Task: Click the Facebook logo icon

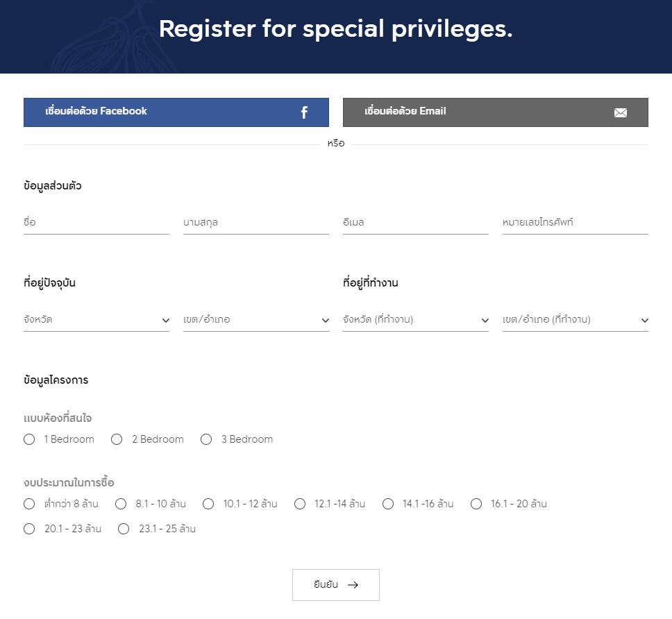Action: tap(304, 112)
